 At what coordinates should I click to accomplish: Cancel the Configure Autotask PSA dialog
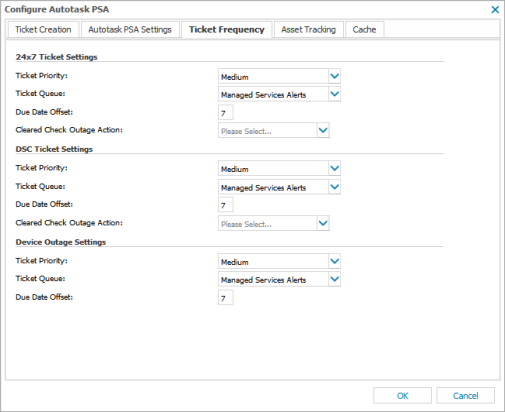[465, 396]
